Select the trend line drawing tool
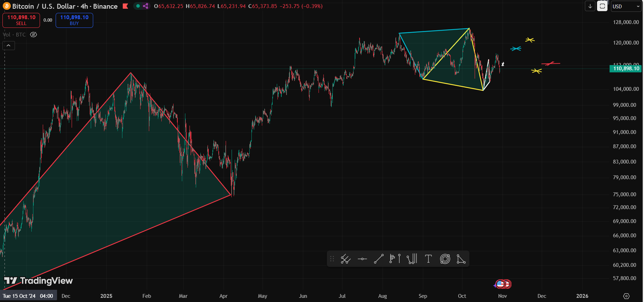This screenshot has height=302, width=644. tap(379, 259)
